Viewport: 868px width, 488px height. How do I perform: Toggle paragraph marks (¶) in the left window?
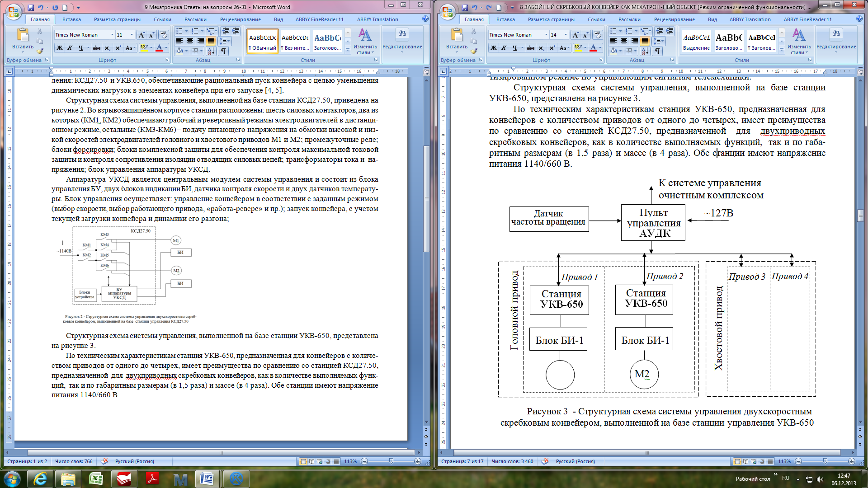pos(223,51)
